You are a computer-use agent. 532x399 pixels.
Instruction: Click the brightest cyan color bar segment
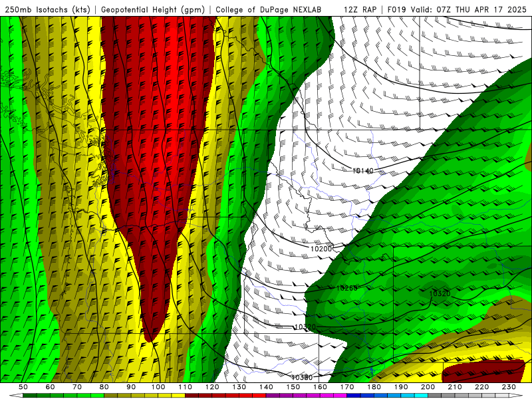click(x=421, y=396)
